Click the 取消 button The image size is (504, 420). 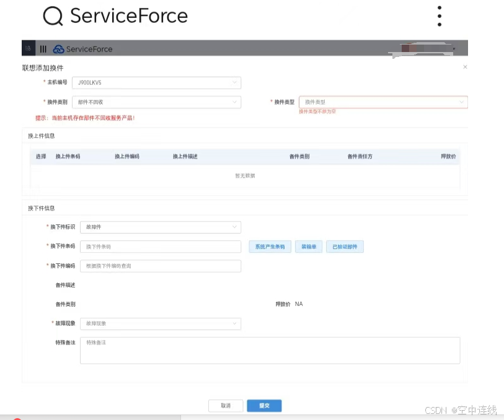(226, 406)
